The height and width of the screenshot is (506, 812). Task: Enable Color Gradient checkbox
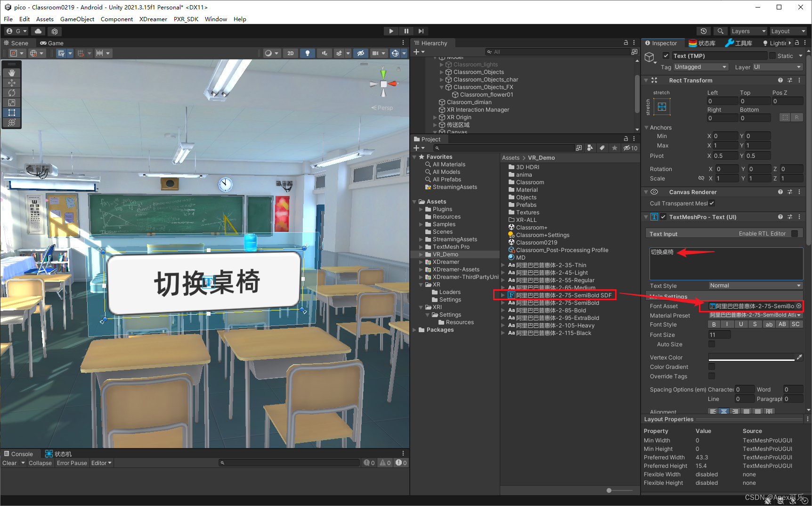click(712, 367)
